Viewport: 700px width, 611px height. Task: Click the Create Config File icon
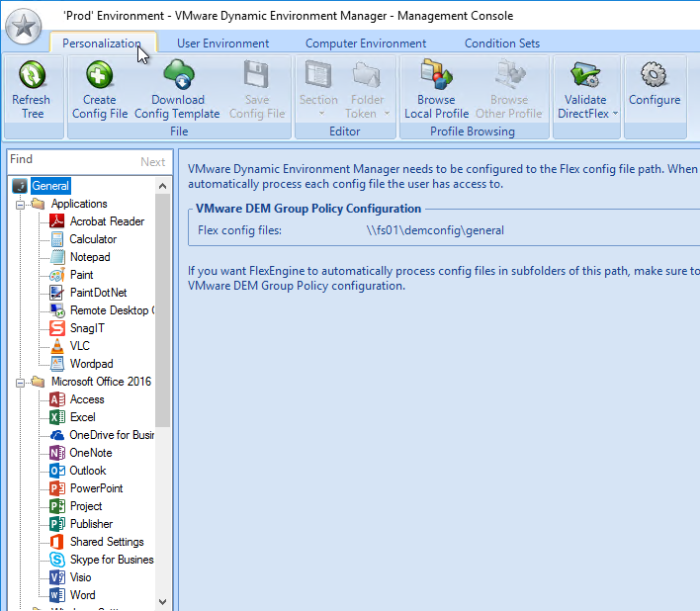pos(99,75)
